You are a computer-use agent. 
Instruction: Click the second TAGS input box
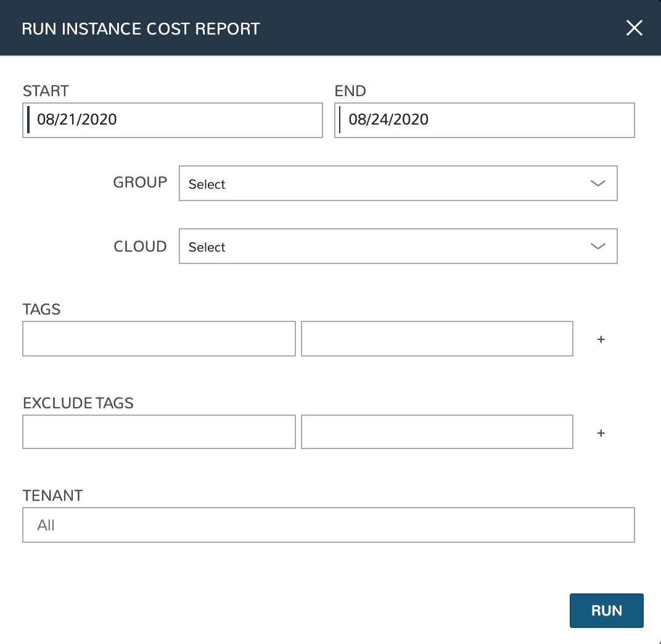point(437,339)
